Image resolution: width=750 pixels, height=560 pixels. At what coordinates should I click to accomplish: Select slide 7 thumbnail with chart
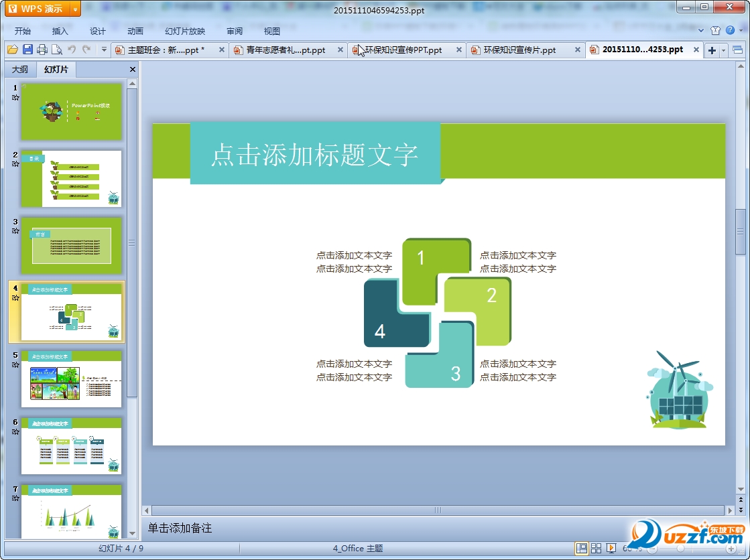pos(71,511)
